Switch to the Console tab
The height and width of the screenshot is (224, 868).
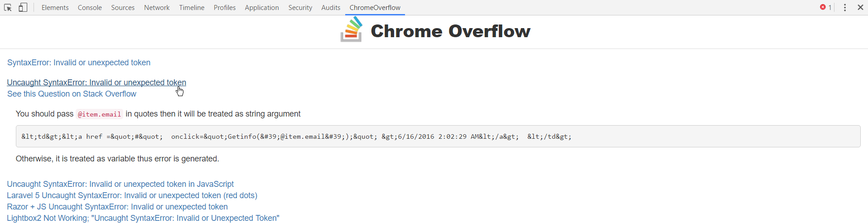point(90,8)
